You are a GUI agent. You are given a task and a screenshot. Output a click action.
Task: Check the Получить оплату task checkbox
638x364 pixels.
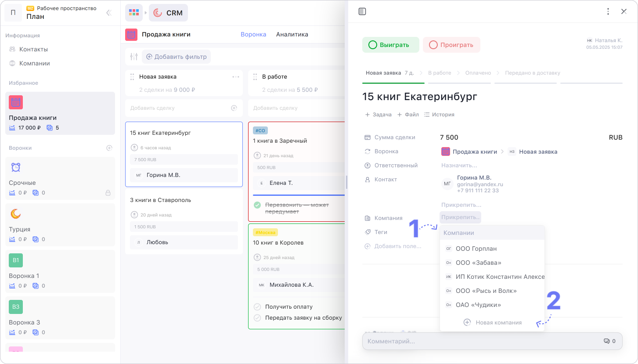tap(258, 307)
